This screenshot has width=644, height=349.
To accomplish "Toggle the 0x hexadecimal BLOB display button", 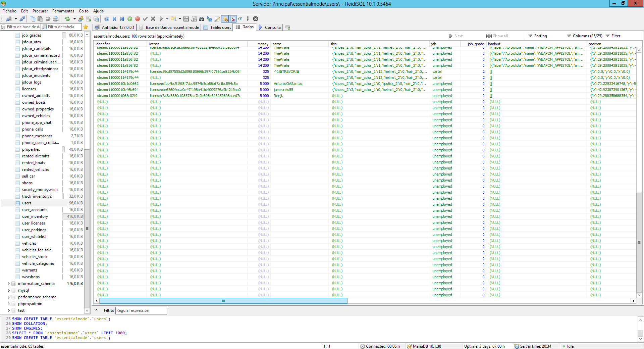I will 233,19.
